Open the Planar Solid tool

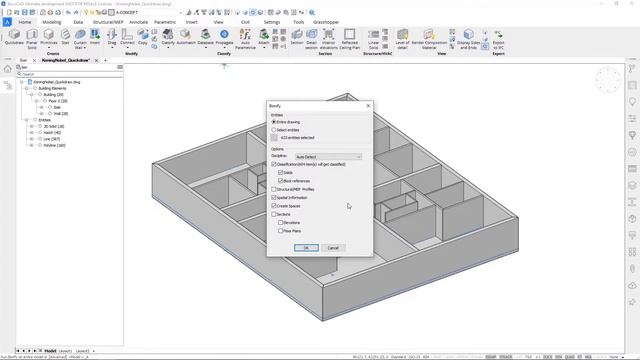coord(32,39)
